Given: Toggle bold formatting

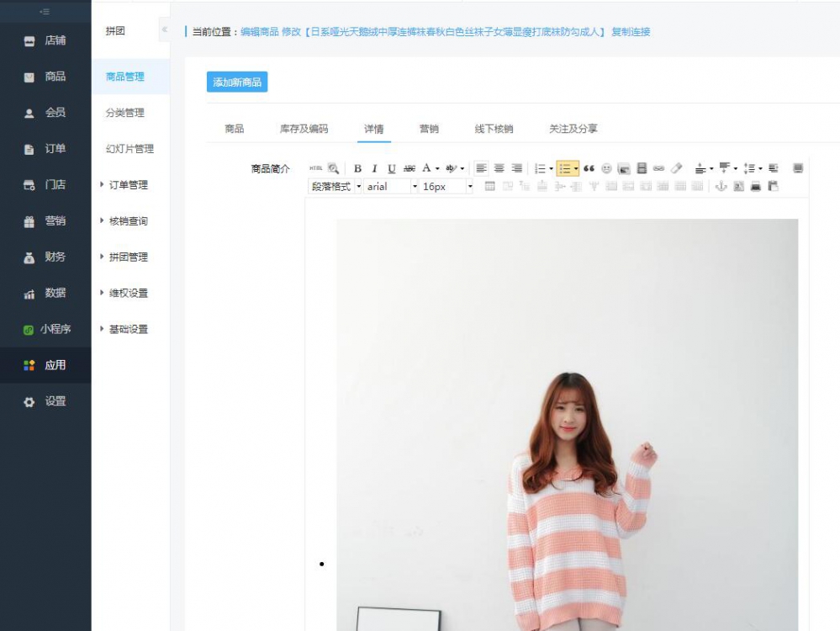Looking at the screenshot, I should pyautogui.click(x=357, y=168).
